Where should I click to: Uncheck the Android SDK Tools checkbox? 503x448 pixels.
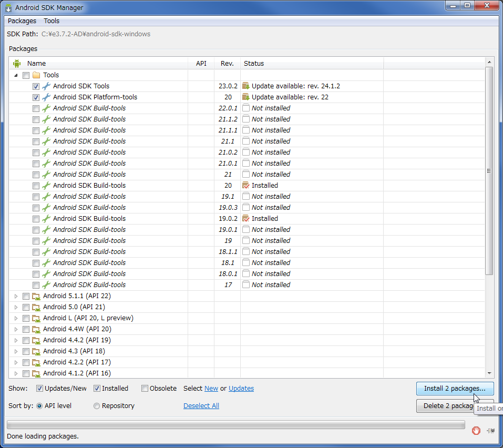(x=36, y=86)
